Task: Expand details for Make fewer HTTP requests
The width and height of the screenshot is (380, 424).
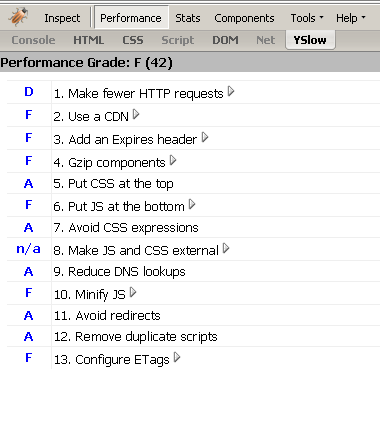Action: click(x=231, y=91)
